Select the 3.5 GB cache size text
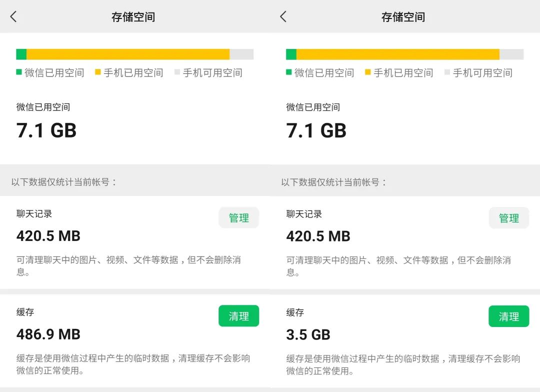 point(308,334)
